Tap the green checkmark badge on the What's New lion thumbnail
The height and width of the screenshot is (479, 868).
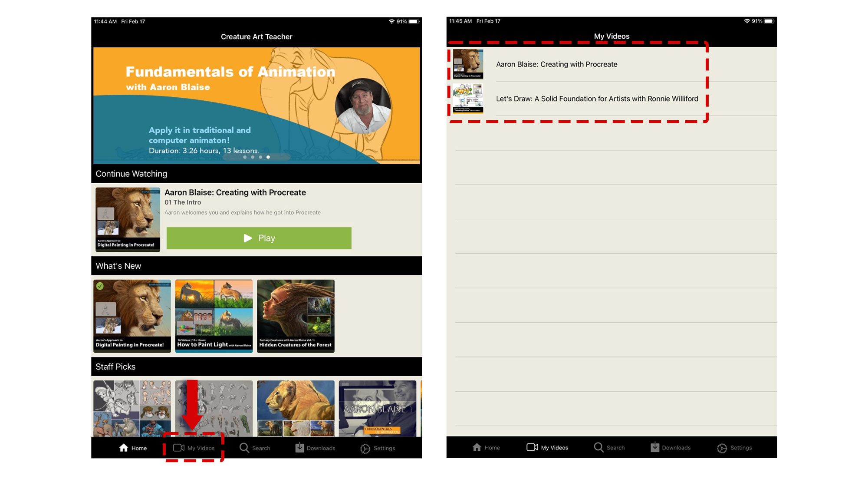click(100, 286)
